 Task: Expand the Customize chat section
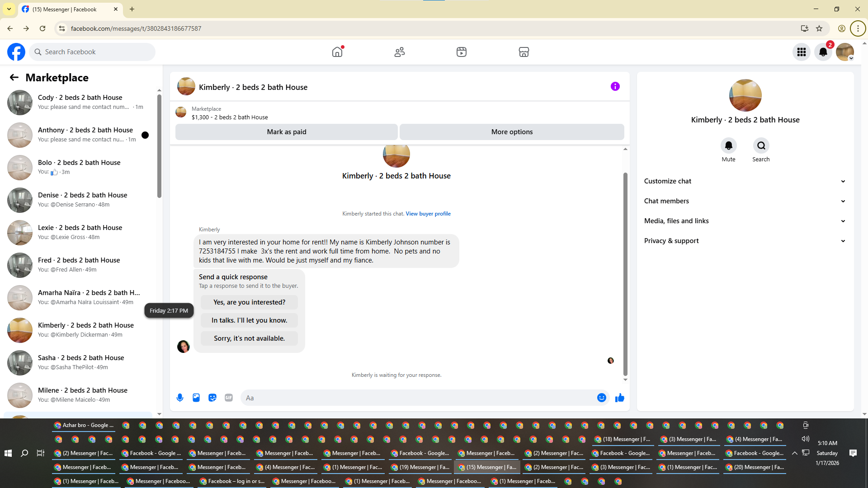pos(745,181)
